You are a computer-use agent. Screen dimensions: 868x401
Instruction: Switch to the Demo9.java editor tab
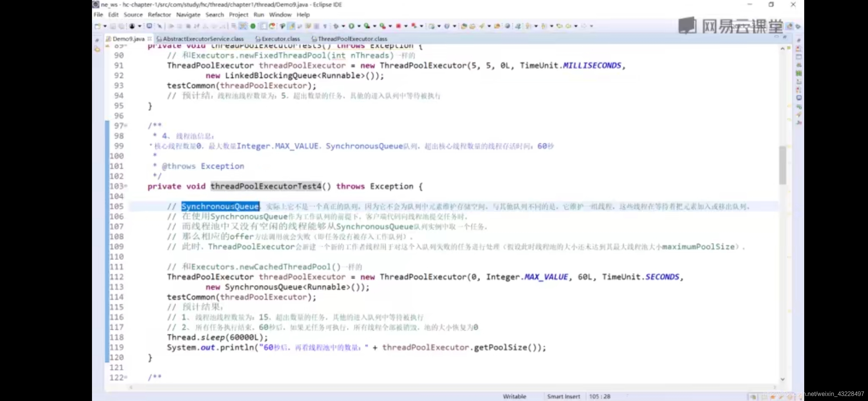(128, 39)
